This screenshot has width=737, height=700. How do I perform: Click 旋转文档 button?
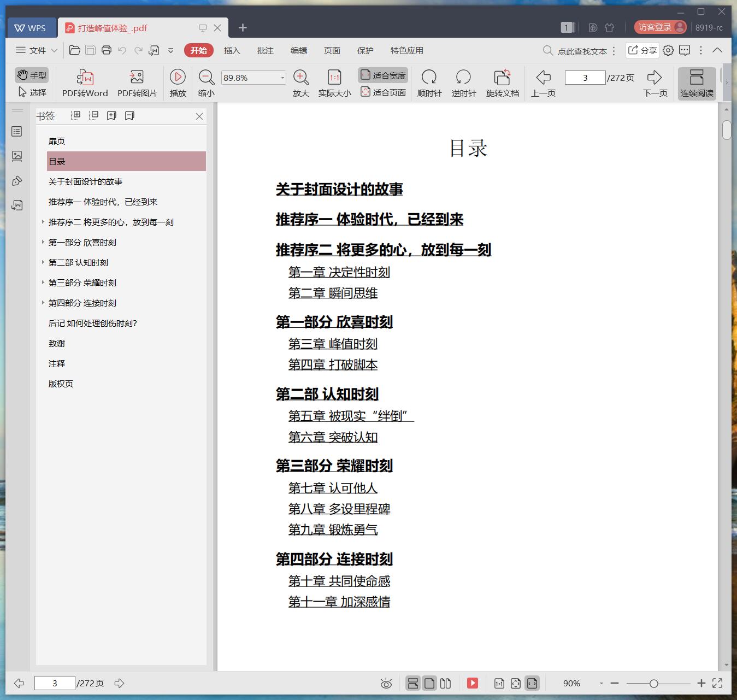coord(502,84)
